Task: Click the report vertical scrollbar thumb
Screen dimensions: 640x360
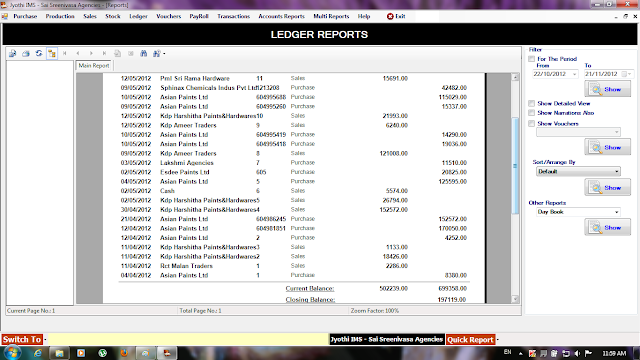Action: [515, 165]
